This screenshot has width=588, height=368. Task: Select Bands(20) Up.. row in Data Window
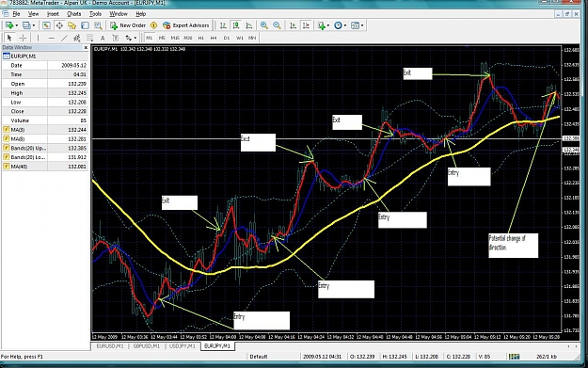(x=45, y=148)
